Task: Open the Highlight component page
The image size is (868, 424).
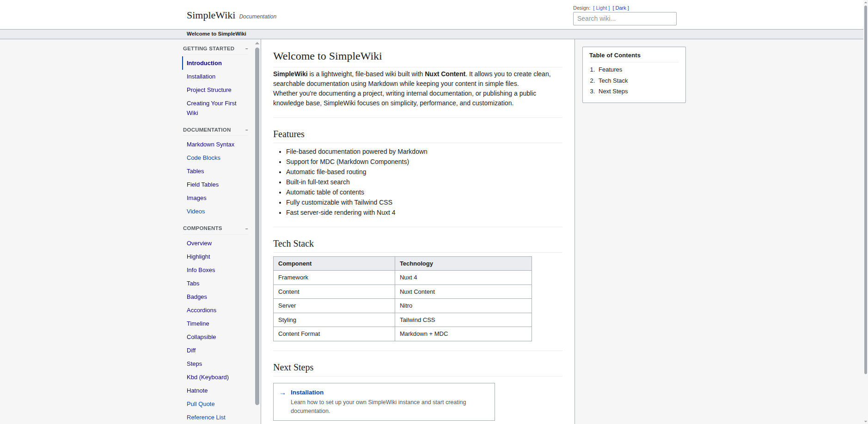Action: (x=198, y=257)
